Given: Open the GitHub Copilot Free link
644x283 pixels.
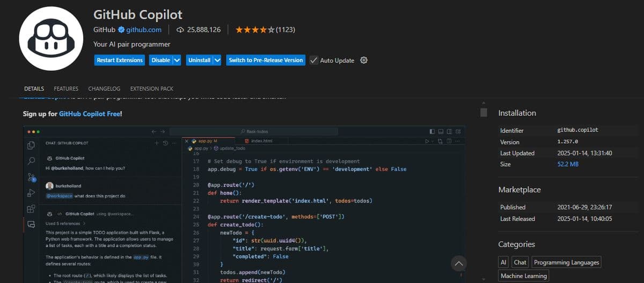Looking at the screenshot, I should [89, 114].
